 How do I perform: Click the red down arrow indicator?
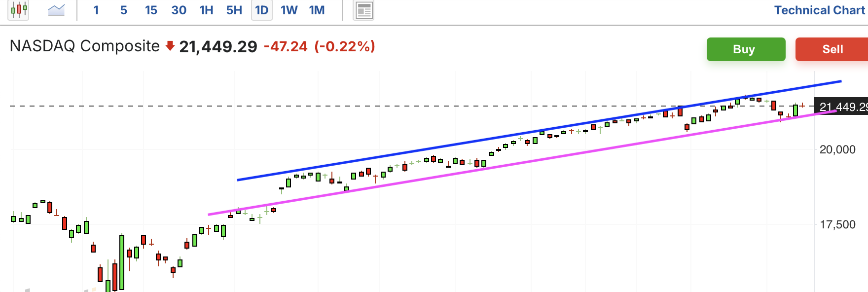coord(170,46)
